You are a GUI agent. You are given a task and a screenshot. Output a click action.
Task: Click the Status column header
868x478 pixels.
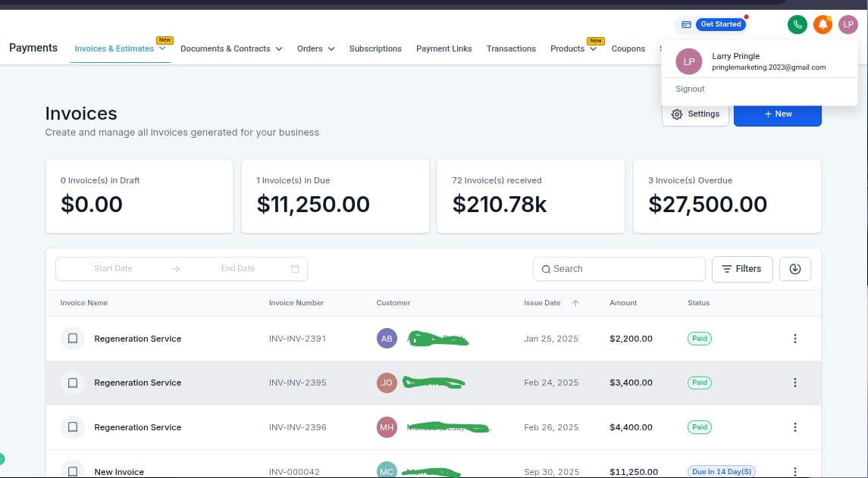tap(699, 303)
